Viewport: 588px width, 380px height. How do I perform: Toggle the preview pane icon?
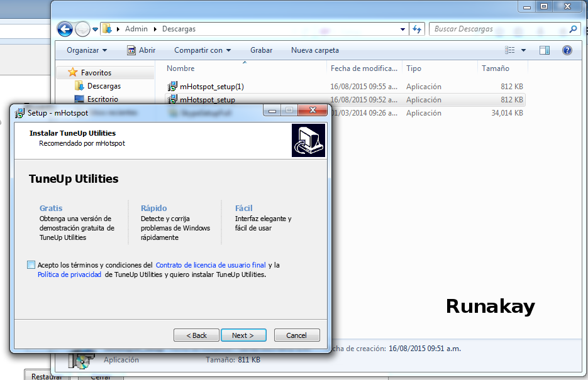[x=545, y=50]
